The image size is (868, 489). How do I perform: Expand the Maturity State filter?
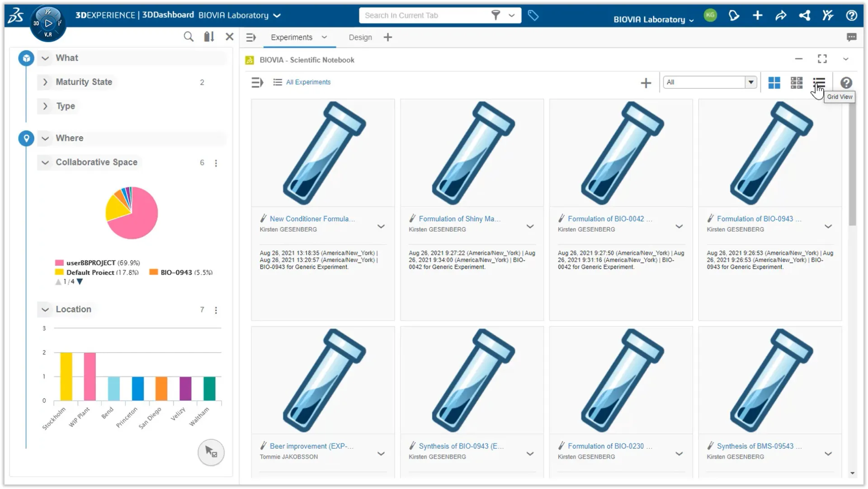pyautogui.click(x=45, y=82)
